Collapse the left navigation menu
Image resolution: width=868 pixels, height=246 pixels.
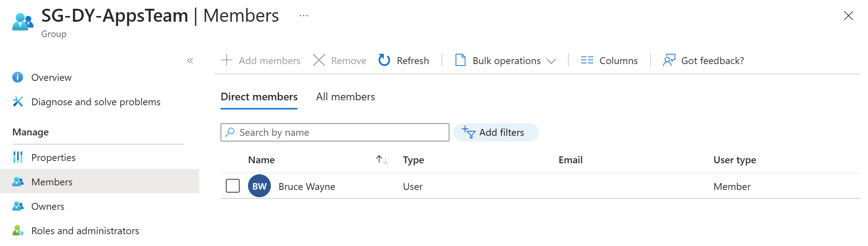(x=190, y=61)
